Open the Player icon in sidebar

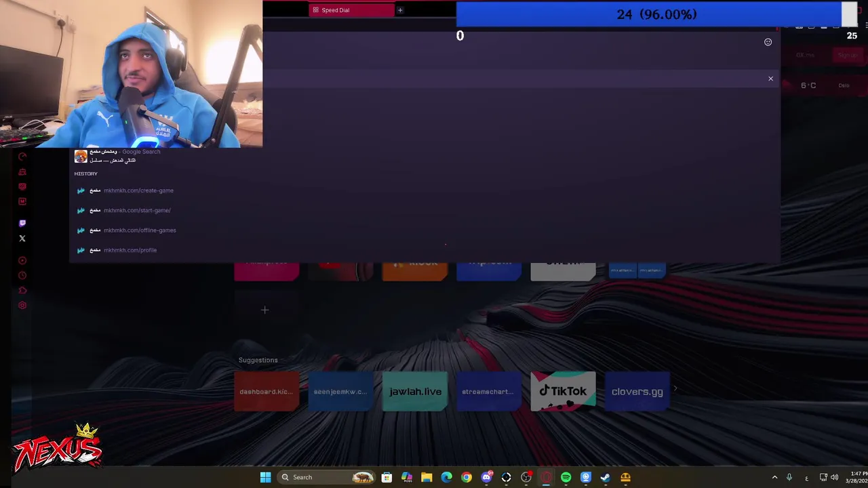tap(22, 260)
